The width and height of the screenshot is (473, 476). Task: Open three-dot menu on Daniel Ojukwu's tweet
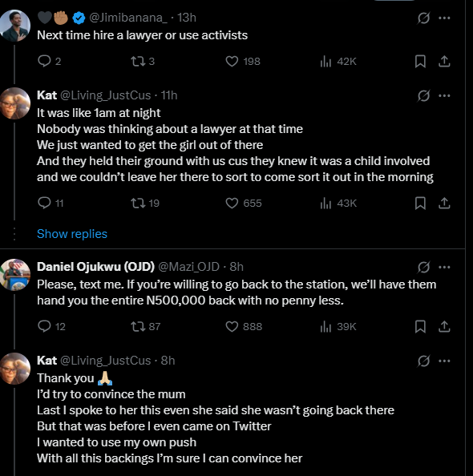(444, 267)
